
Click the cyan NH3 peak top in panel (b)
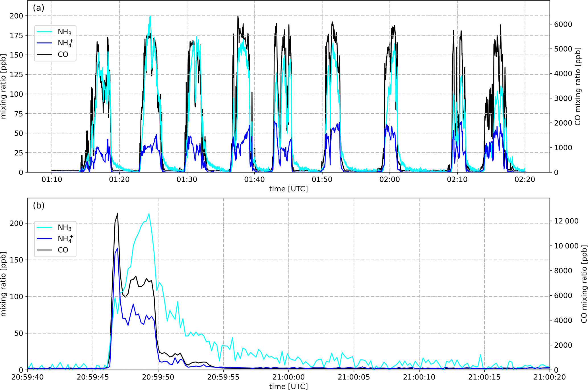click(149, 214)
